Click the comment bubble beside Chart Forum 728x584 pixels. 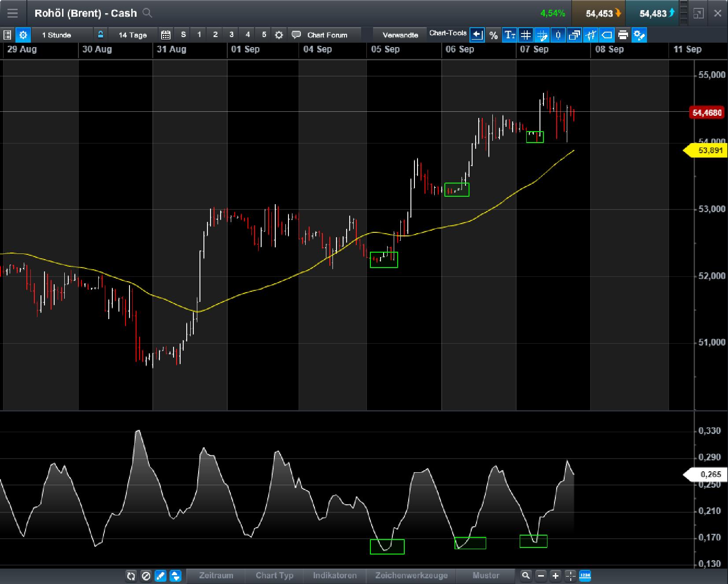tap(296, 35)
